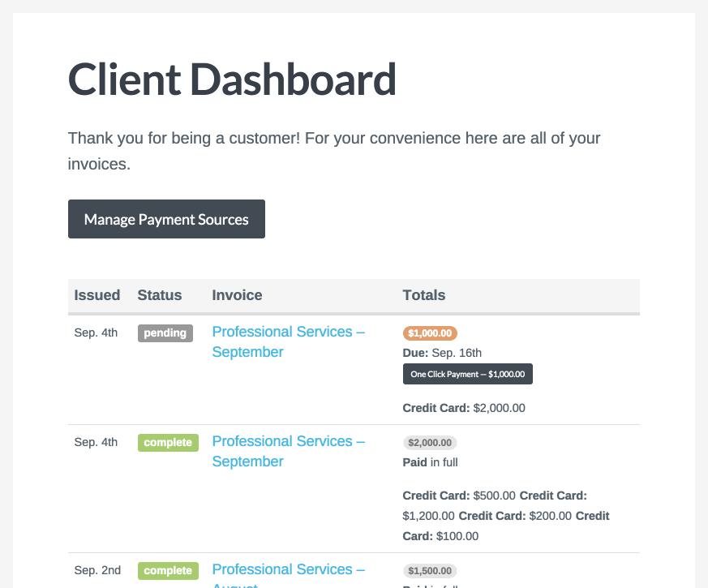This screenshot has width=708, height=588.
Task: Click the Client Dashboard heading
Action: tap(232, 79)
